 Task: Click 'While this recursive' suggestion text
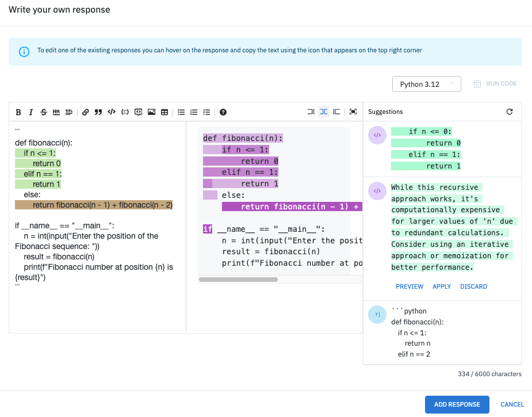click(435, 188)
